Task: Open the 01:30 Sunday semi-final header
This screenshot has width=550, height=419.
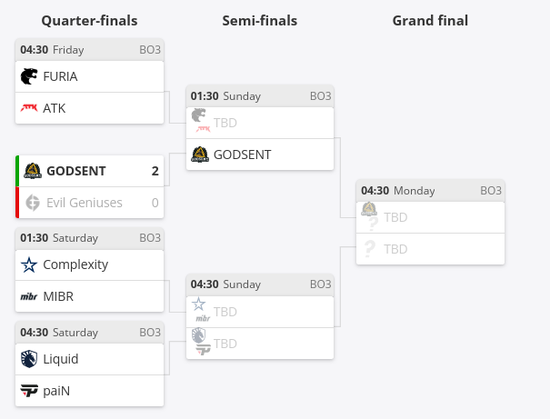Action: tap(260, 96)
